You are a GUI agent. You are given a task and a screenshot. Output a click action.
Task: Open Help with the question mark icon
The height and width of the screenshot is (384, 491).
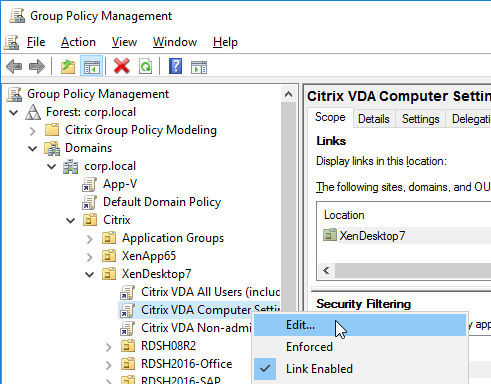tap(175, 66)
